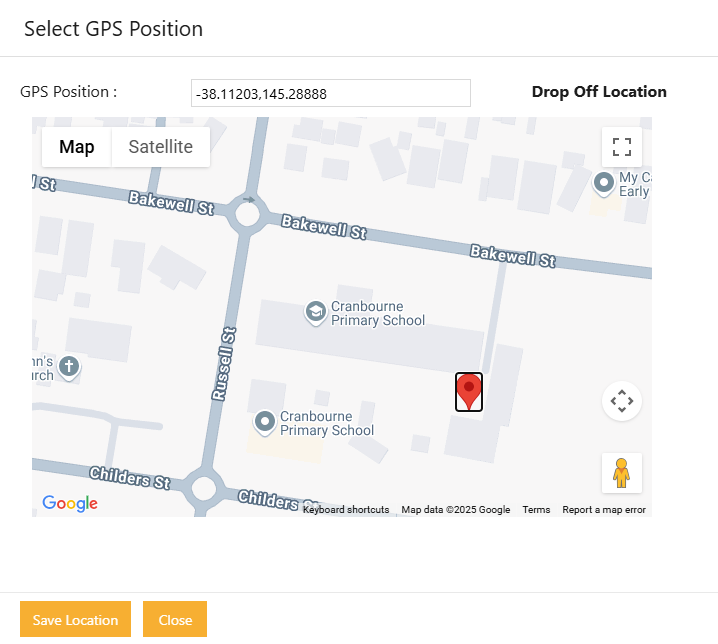718x644 pixels.
Task: Click the My Ca Early place pin
Action: click(604, 183)
